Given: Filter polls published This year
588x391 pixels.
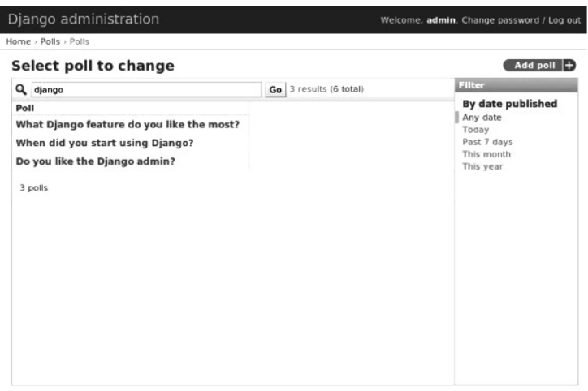Looking at the screenshot, I should click(x=482, y=166).
